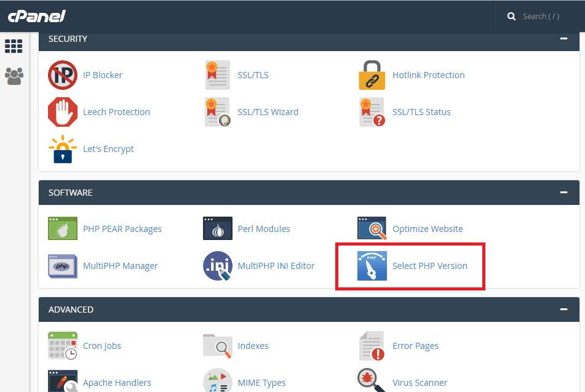Click the search magnifier icon

point(512,17)
